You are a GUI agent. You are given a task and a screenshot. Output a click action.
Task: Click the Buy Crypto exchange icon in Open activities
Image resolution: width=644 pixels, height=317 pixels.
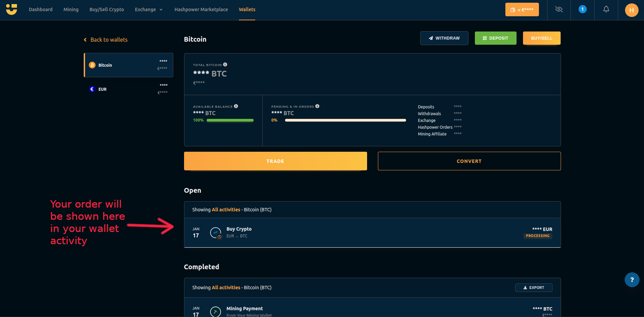coord(216,233)
